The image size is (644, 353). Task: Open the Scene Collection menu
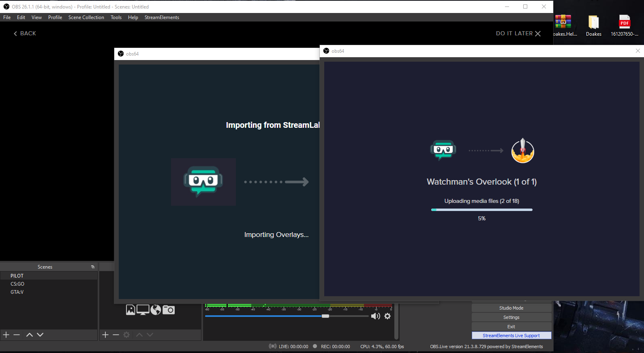click(86, 17)
